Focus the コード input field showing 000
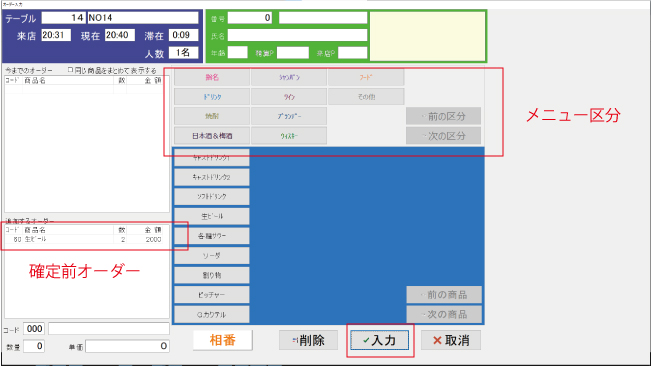The image size is (651, 366). (x=34, y=329)
